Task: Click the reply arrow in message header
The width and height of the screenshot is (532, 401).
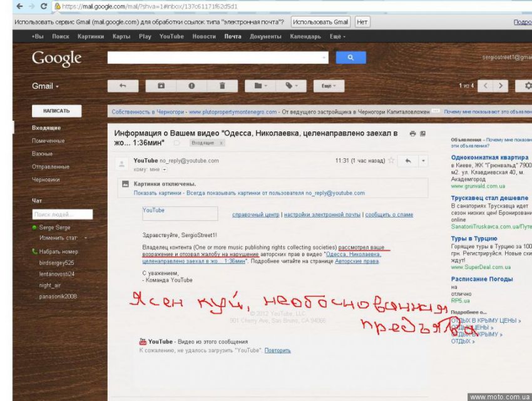Action: [408, 161]
